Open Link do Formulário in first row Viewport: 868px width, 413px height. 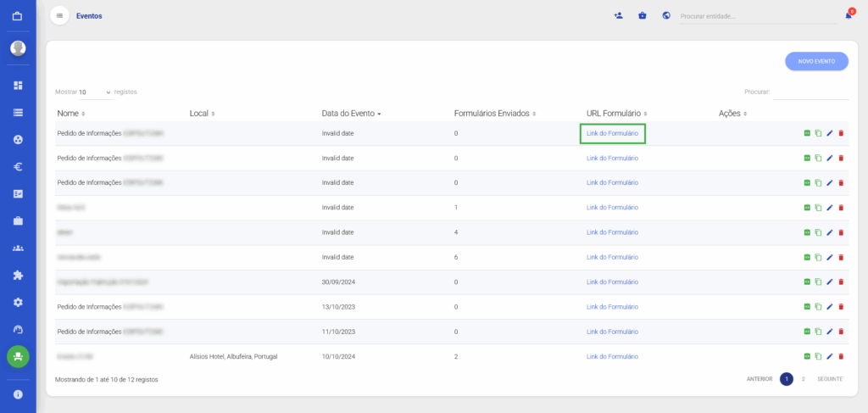tap(612, 133)
